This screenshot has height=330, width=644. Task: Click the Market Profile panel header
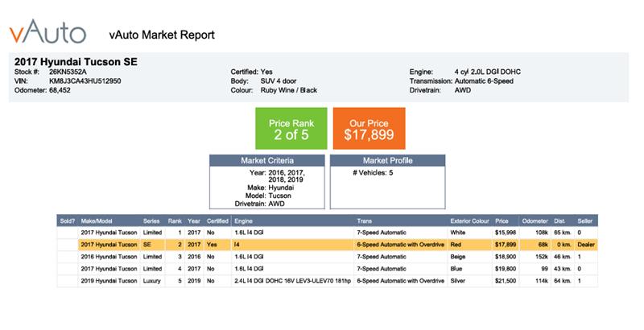[x=387, y=160]
